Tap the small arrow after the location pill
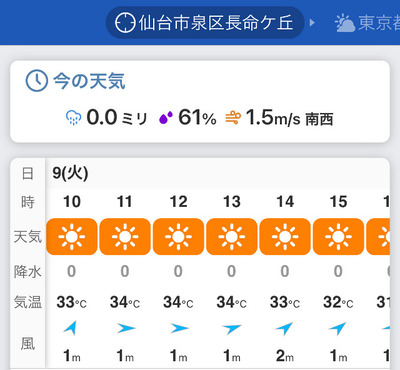Image resolution: width=400 pixels, height=370 pixels. tap(312, 23)
